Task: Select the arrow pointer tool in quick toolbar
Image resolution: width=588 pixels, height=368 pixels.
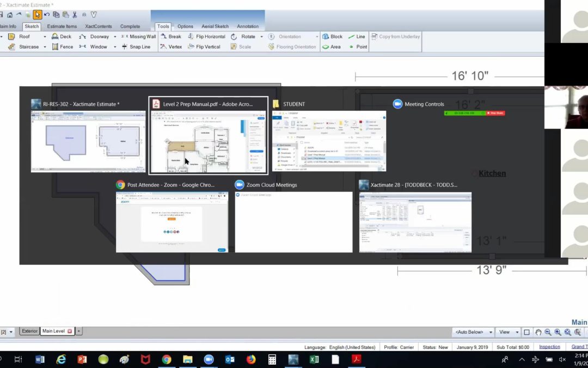Action: pyautogui.click(x=37, y=15)
